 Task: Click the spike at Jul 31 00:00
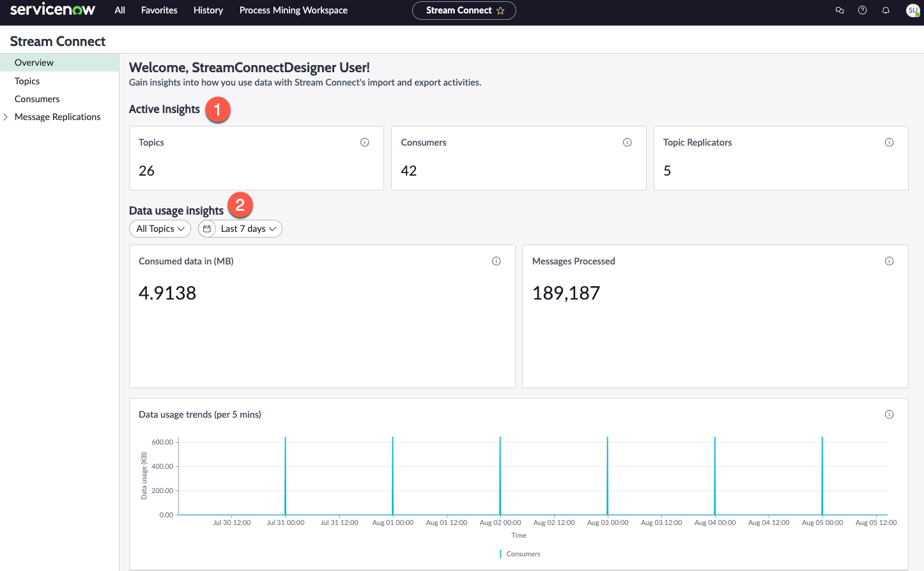[286, 476]
